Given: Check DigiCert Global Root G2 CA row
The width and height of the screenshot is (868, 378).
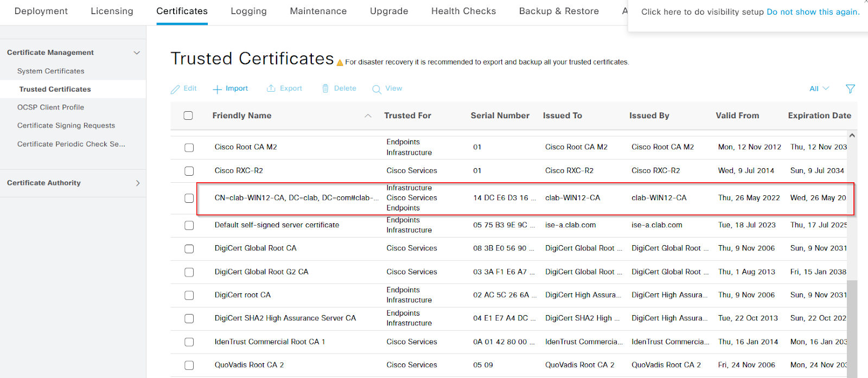Looking at the screenshot, I should pos(189,272).
